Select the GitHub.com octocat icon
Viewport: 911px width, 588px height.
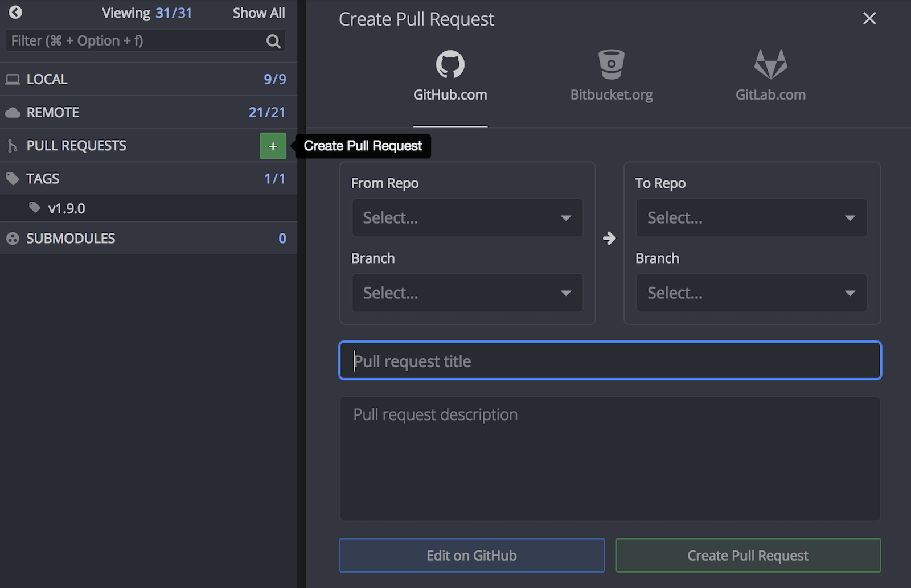click(x=450, y=64)
